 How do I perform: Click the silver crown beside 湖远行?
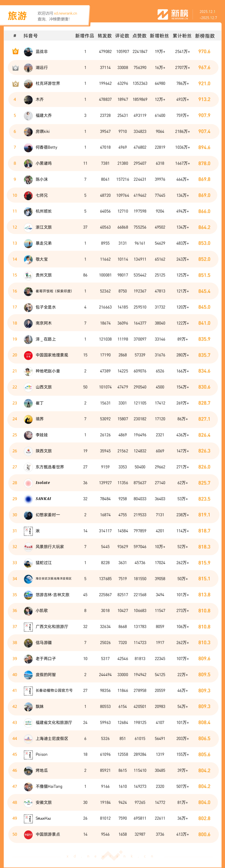pyautogui.click(x=15, y=68)
